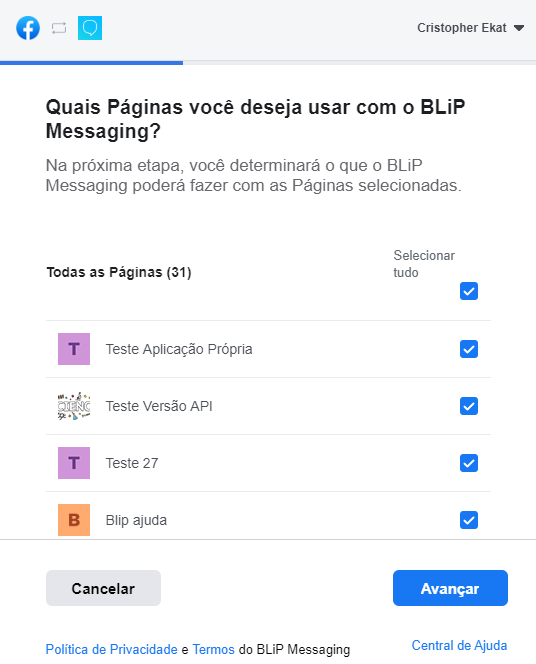Click the orange B avatar for Blip ajuda

[74, 520]
